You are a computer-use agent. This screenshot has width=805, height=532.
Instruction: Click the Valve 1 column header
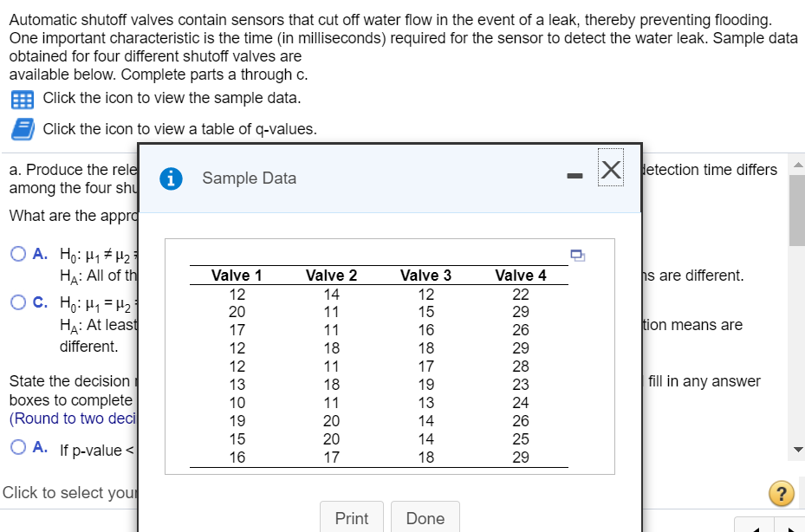tap(237, 276)
